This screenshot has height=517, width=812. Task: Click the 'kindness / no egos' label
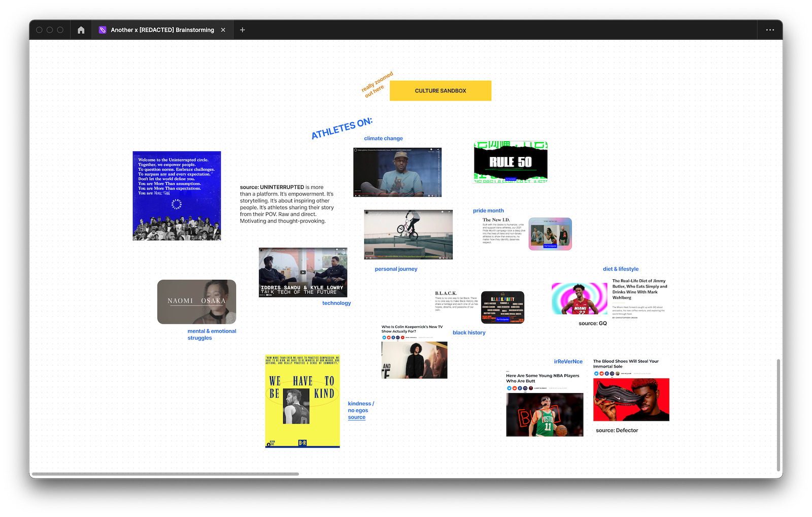[361, 407]
